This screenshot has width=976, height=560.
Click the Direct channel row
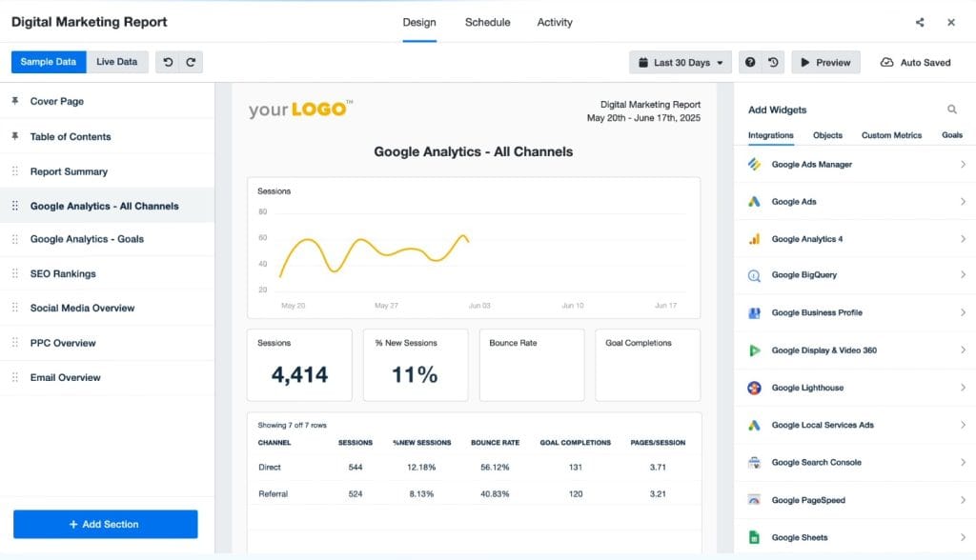point(474,467)
